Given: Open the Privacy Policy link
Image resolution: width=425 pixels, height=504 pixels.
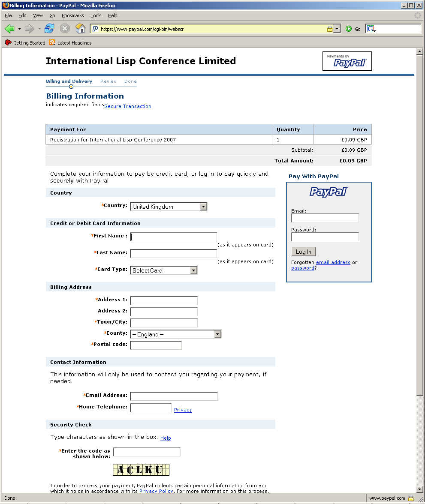Looking at the screenshot, I should point(157,491).
